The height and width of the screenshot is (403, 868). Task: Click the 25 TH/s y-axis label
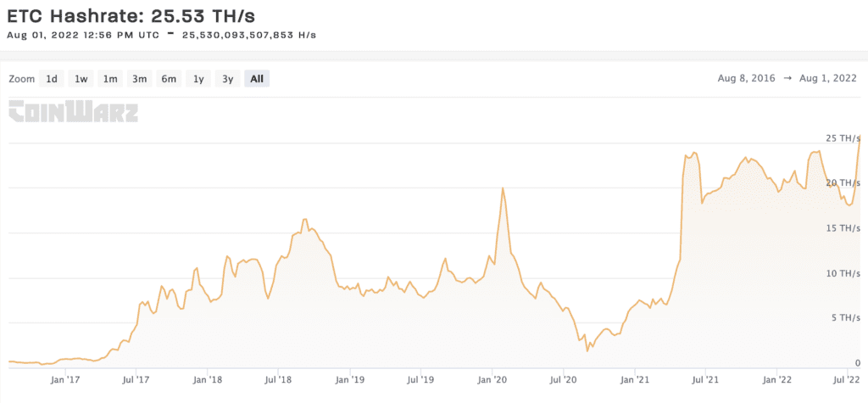[843, 137]
